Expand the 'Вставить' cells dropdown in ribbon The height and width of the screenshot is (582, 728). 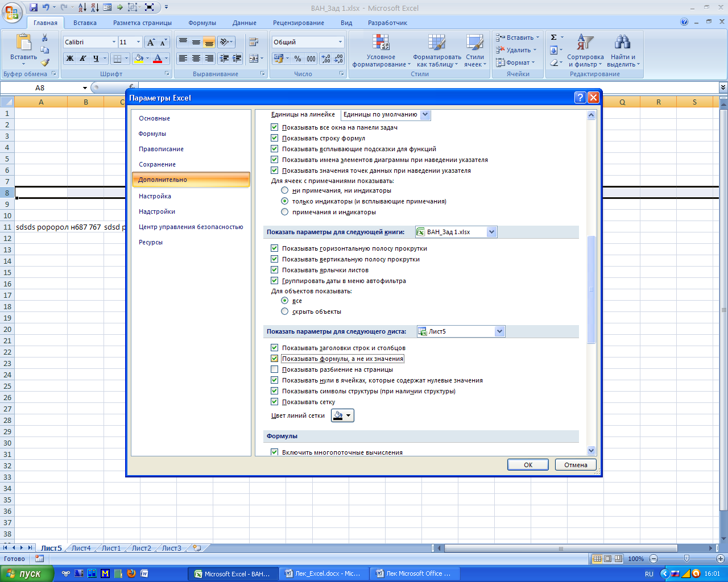537,38
